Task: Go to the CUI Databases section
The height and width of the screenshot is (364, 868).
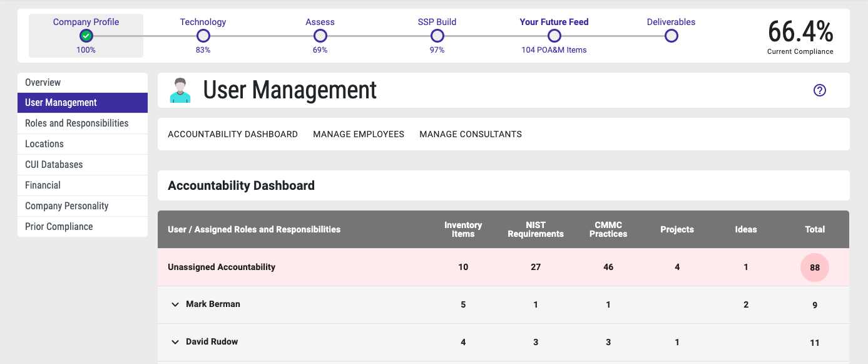Action: click(54, 165)
